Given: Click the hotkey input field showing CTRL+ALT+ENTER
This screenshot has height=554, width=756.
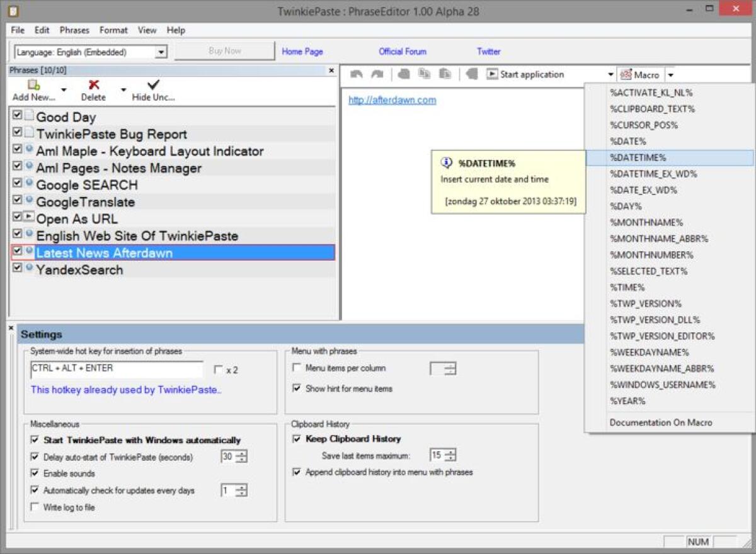Looking at the screenshot, I should pyautogui.click(x=113, y=370).
